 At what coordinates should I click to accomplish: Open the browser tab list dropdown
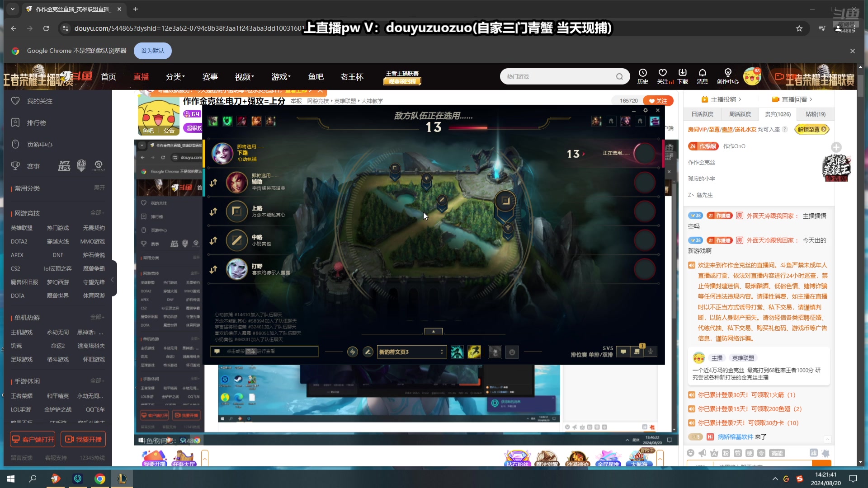click(12, 9)
